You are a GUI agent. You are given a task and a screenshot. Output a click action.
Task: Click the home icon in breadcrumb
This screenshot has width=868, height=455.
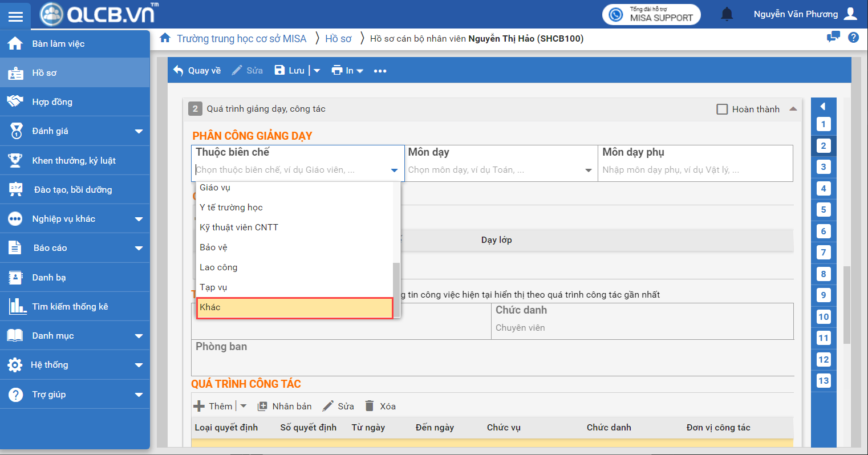pos(165,38)
